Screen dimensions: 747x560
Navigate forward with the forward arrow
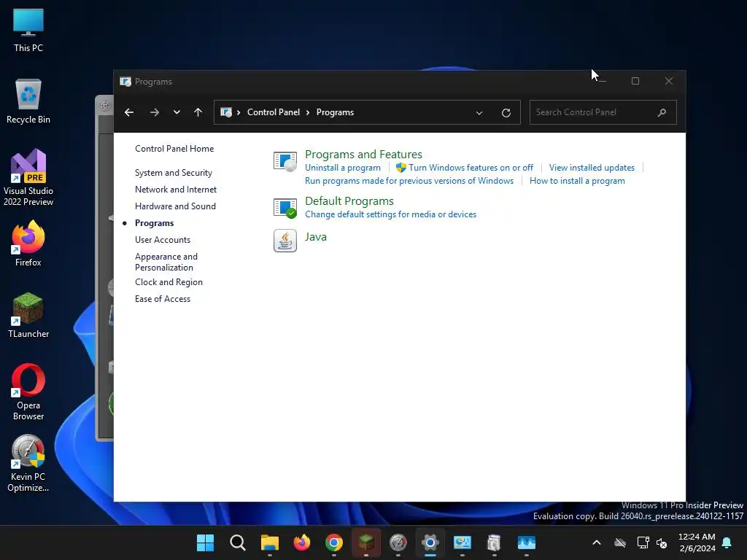click(x=155, y=112)
